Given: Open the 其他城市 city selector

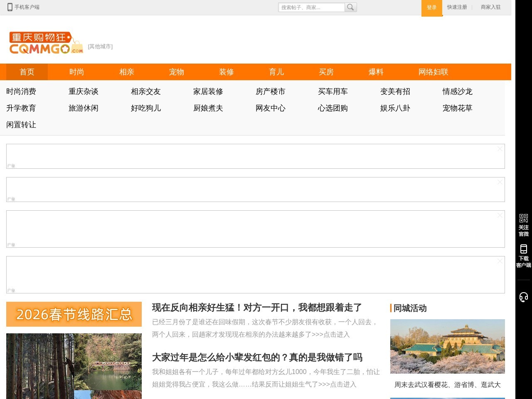Looking at the screenshot, I should (100, 47).
